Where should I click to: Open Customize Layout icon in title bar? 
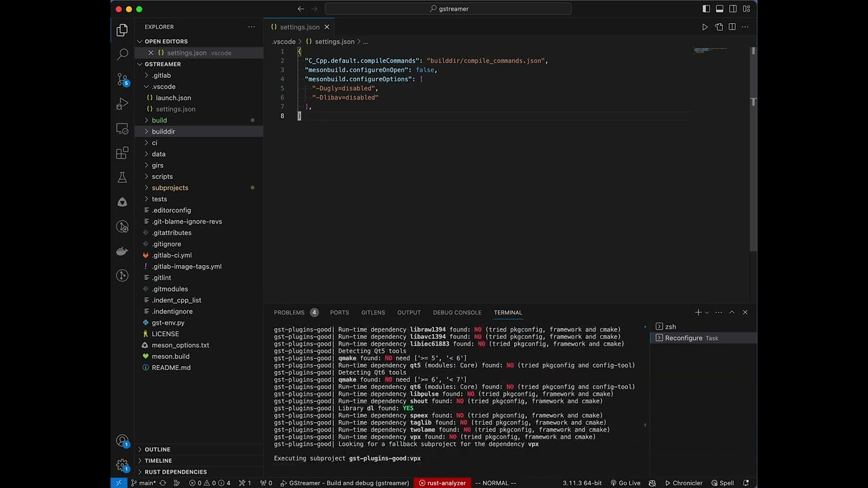click(x=747, y=9)
